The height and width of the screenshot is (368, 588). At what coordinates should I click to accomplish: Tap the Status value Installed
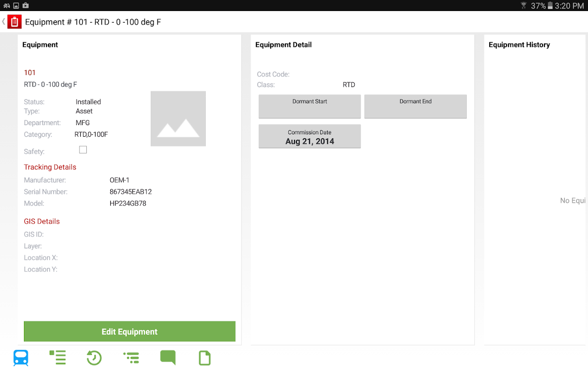(x=88, y=102)
